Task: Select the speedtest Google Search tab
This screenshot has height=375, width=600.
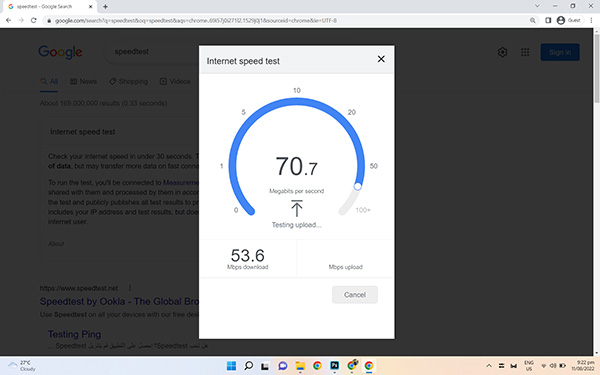Action: pyautogui.click(x=49, y=7)
